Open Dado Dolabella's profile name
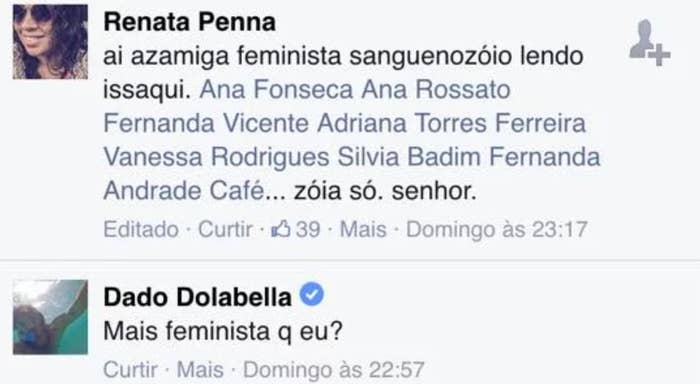Viewport: 700px width, 384px height. pyautogui.click(x=197, y=297)
